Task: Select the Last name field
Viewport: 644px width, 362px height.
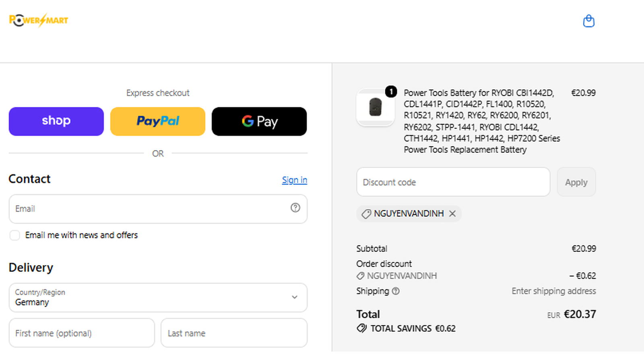Action: (x=234, y=333)
